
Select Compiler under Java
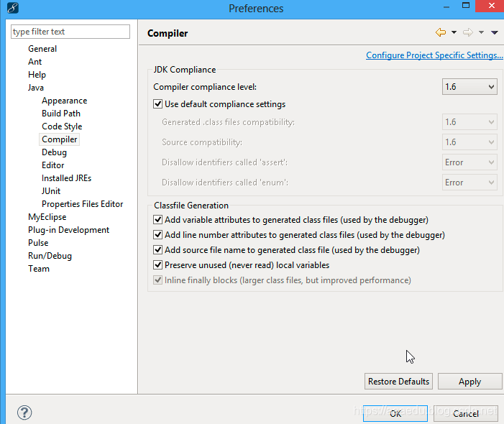tap(59, 139)
